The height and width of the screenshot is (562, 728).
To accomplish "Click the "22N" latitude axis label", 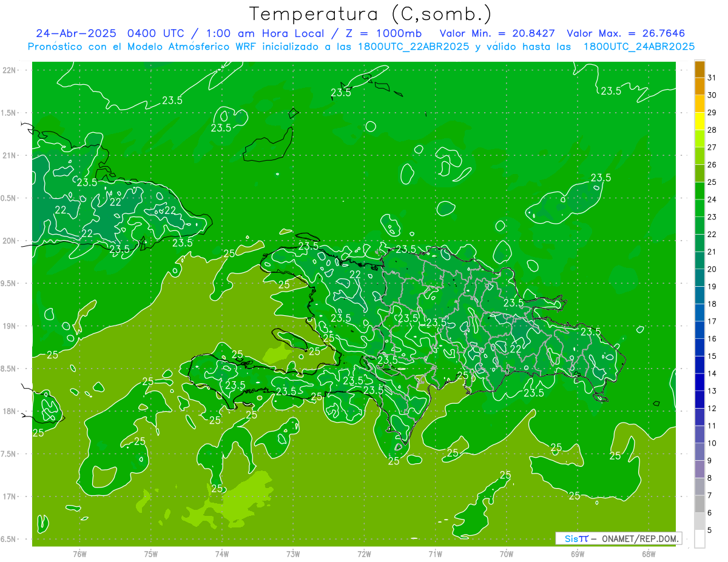I will [x=10, y=70].
